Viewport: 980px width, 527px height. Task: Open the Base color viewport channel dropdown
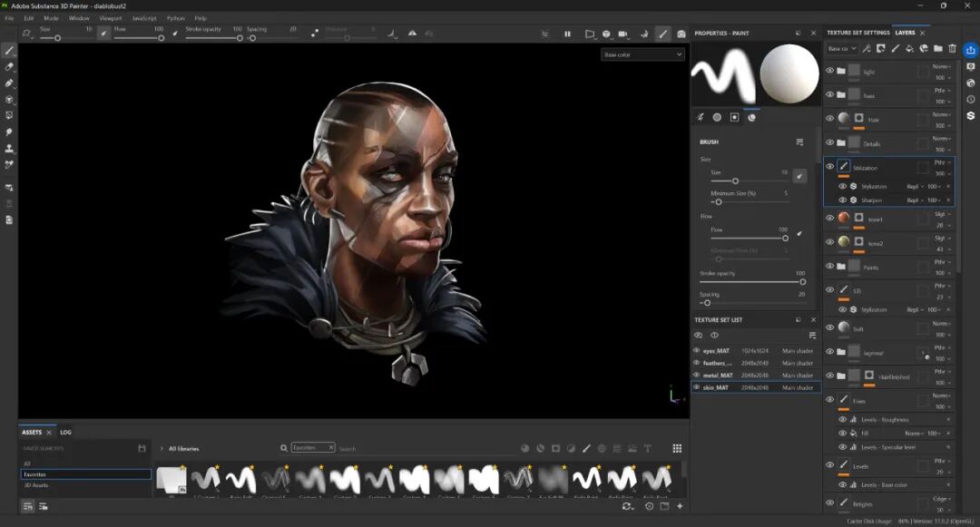[x=642, y=55]
